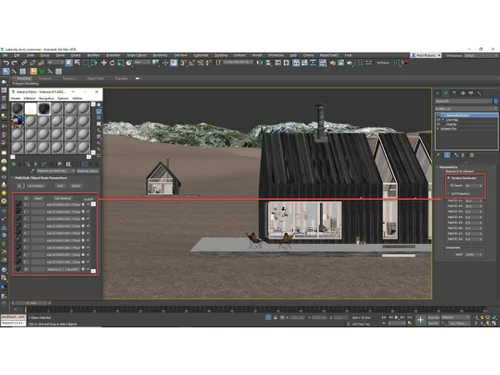This screenshot has width=500, height=375.
Task: Open Select by Name dialog icon
Action: coord(77,63)
